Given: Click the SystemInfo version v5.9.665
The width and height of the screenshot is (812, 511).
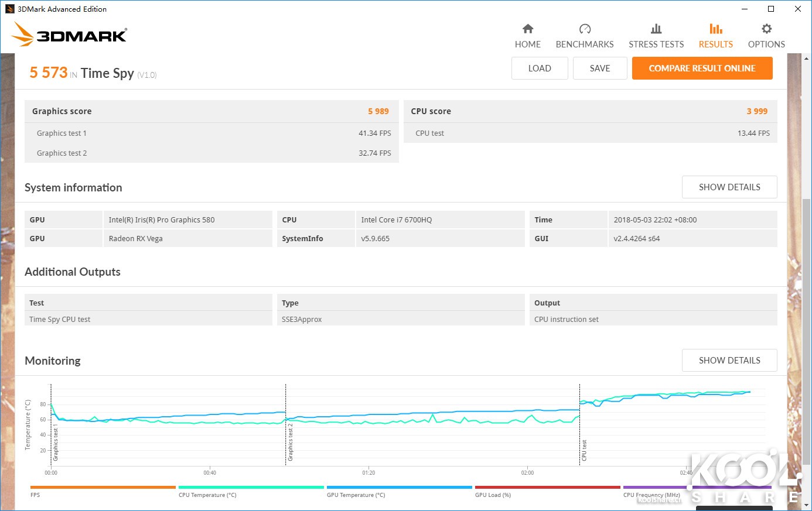Looking at the screenshot, I should click(376, 239).
